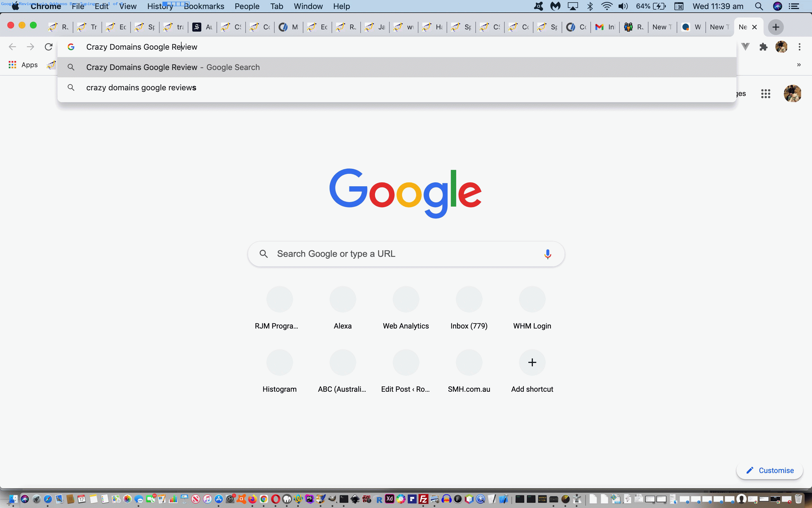Open the Window menu
The width and height of the screenshot is (812, 508).
pyautogui.click(x=308, y=6)
